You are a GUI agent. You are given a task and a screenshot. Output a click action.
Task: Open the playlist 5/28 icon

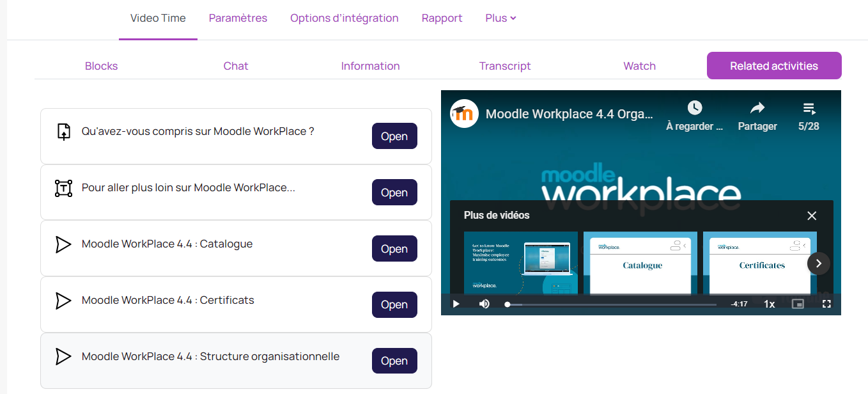click(809, 108)
